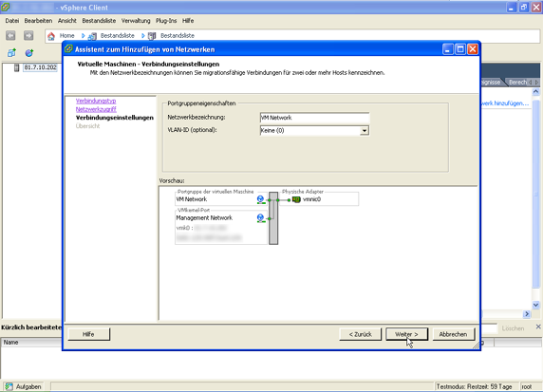
Task: Click Management Network globe icon
Action: click(x=261, y=217)
